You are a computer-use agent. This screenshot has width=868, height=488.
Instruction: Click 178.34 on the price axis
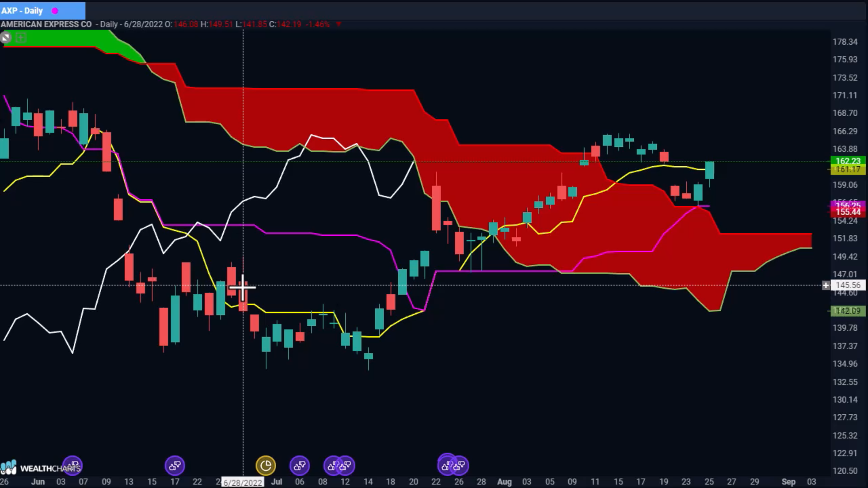(845, 42)
